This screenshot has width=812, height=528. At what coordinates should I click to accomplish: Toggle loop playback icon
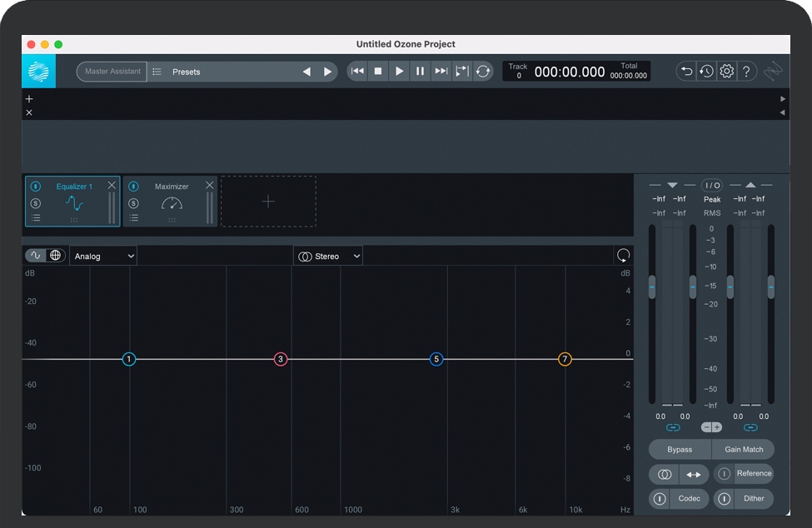coord(483,72)
